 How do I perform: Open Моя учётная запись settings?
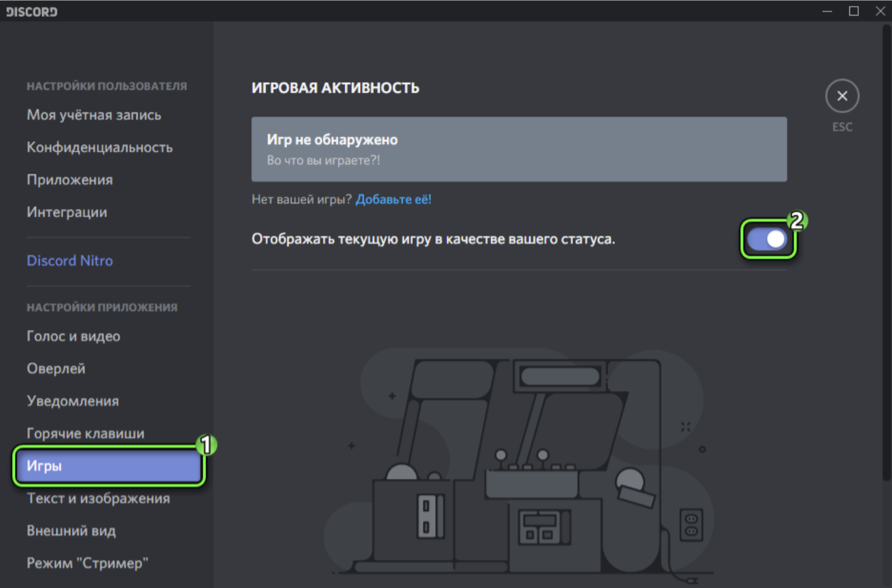[x=94, y=115]
